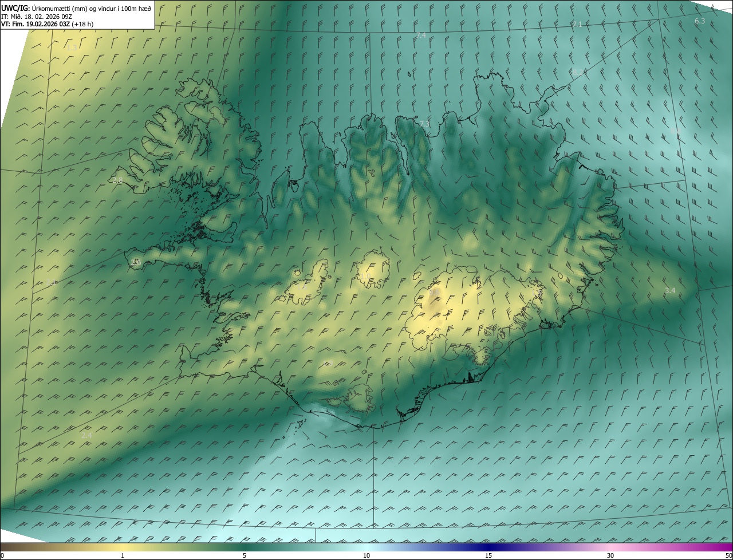
Task: Select the init time text 'IT: Mið. 18. 02. 2026 09Z'
Action: (x=37, y=17)
